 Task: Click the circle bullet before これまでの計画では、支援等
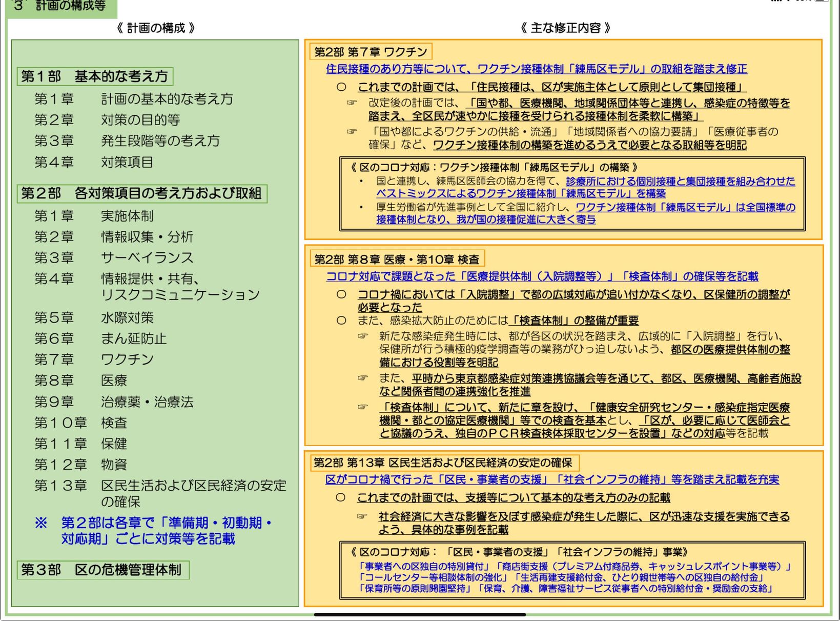click(x=341, y=497)
